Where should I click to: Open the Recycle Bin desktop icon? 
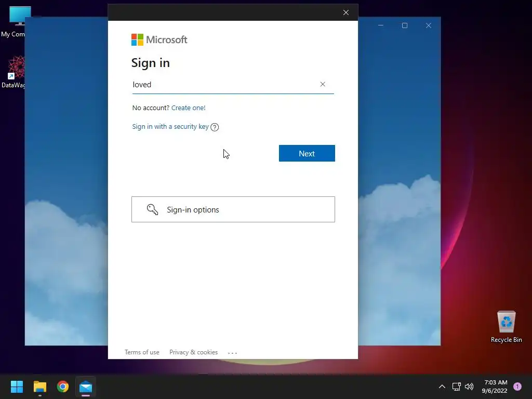(x=506, y=326)
